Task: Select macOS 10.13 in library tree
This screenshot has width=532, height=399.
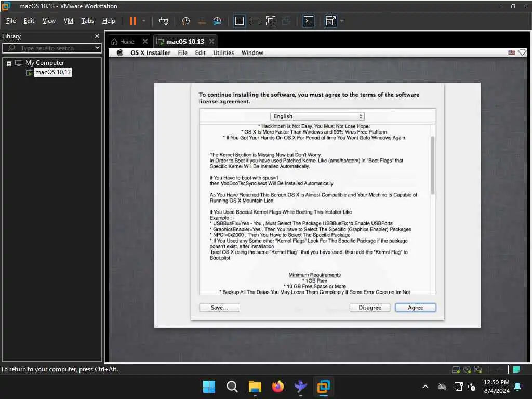Action: point(53,72)
